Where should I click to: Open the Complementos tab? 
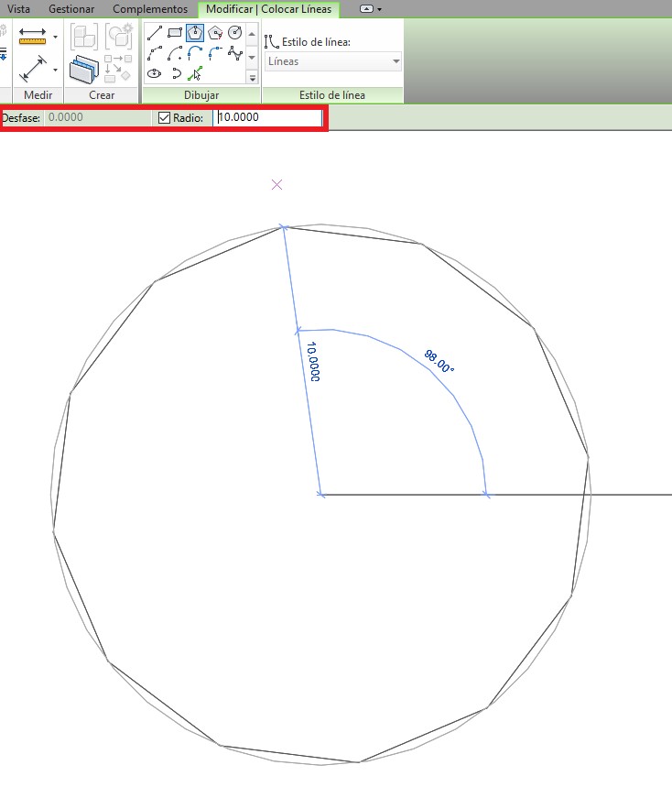pos(150,8)
